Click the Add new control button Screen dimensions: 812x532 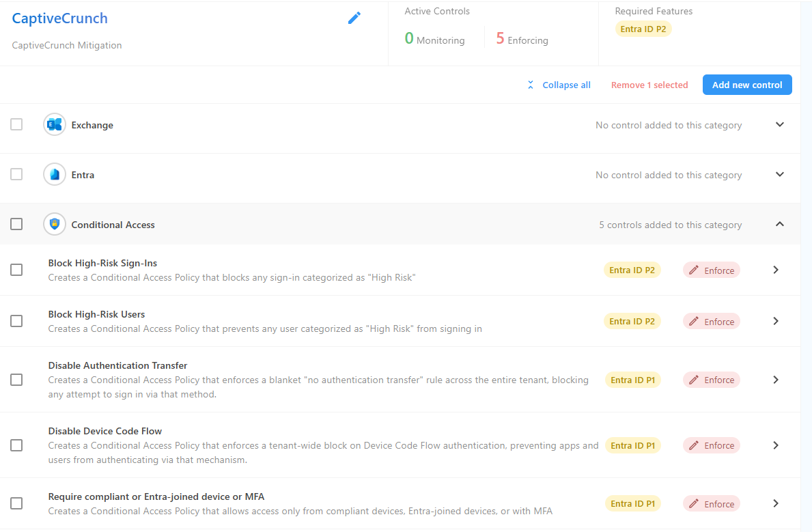pos(747,85)
